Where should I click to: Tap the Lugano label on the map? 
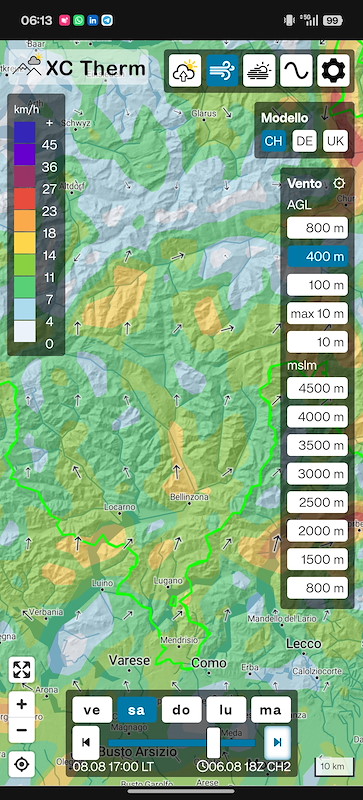tap(168, 581)
